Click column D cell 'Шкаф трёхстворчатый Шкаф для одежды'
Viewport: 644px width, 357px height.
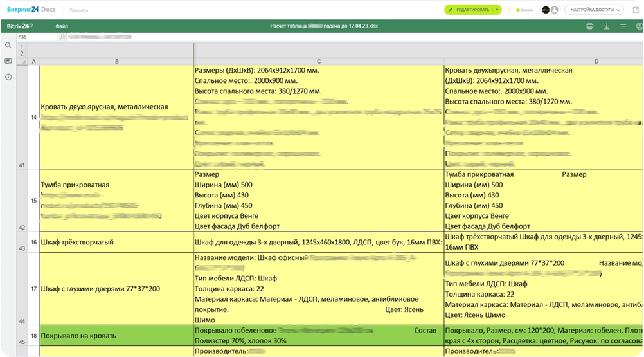tap(544, 242)
